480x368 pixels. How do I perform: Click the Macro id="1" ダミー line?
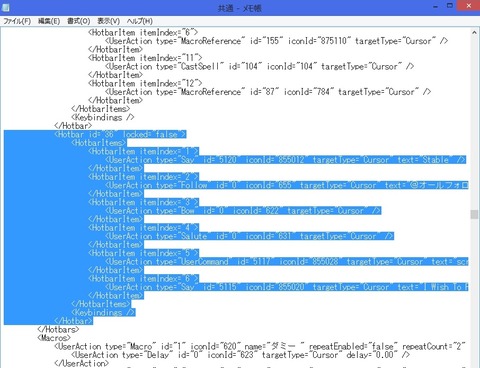tap(260, 347)
